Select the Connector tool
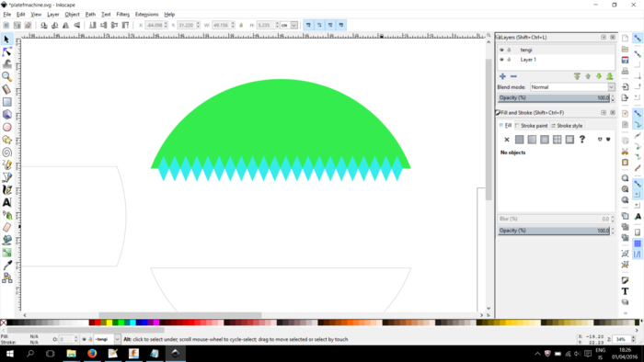644x362 pixels. [x=6, y=278]
